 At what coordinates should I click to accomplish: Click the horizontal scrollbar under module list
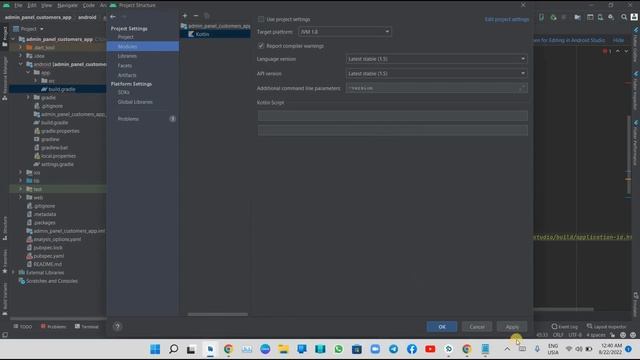pyautogui.click(x=218, y=314)
